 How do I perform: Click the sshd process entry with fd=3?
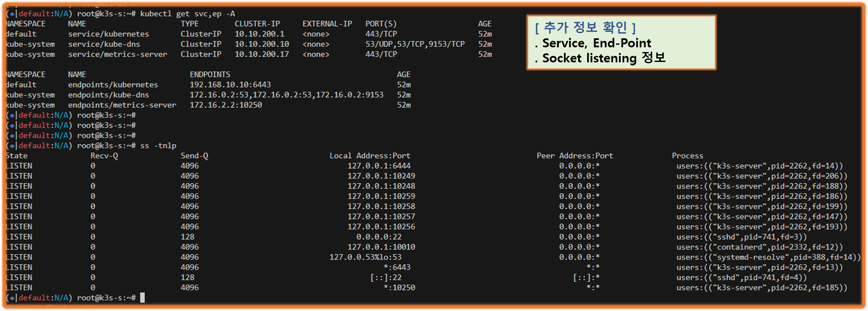[742, 237]
